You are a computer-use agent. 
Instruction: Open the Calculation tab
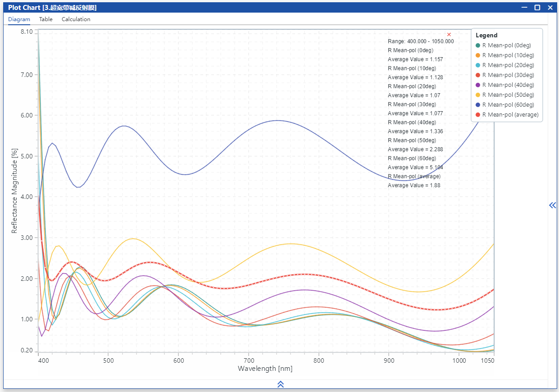(76, 19)
